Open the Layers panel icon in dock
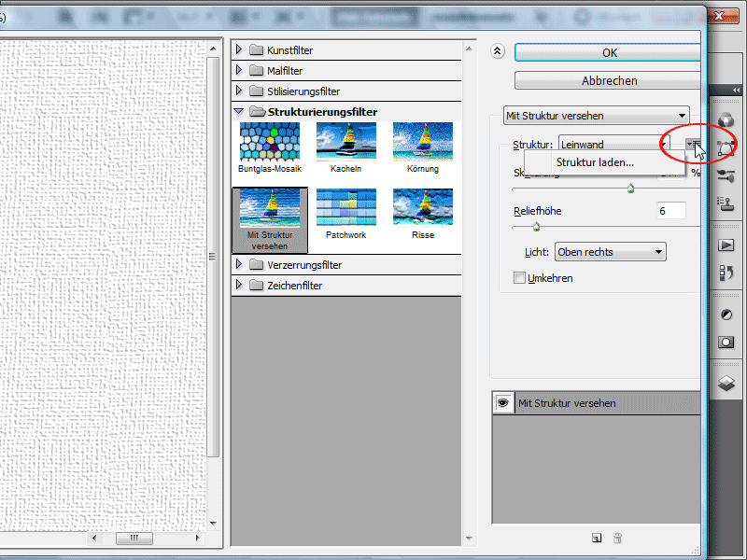Screen dimensions: 747x560 (x=726, y=384)
